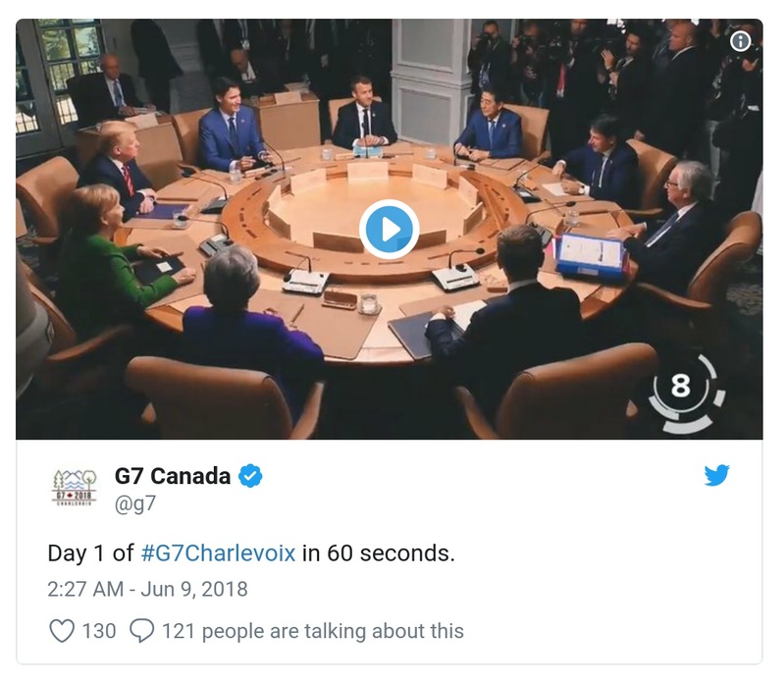784x683 pixels.
Task: Click the "in 60 seconds." tweet text
Action: (x=378, y=552)
